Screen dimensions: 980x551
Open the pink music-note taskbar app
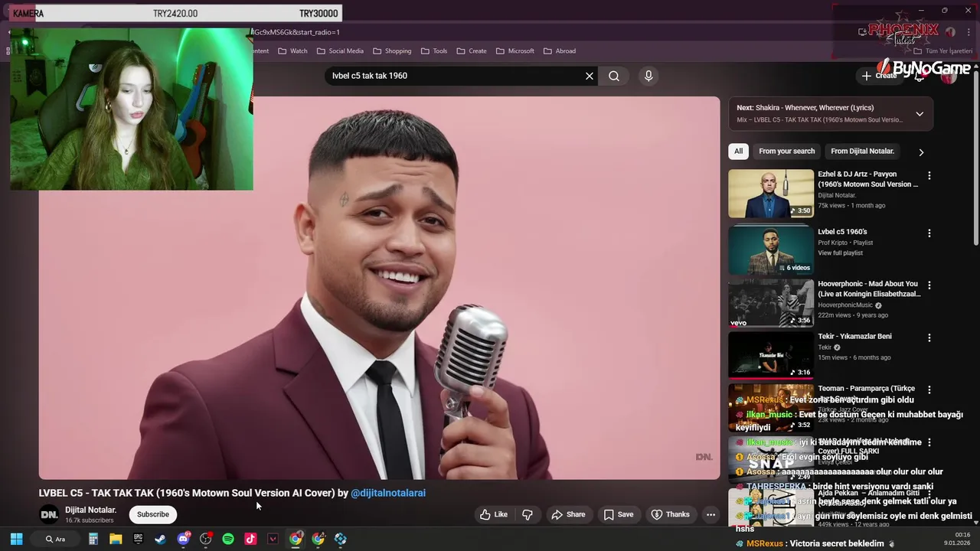click(250, 539)
